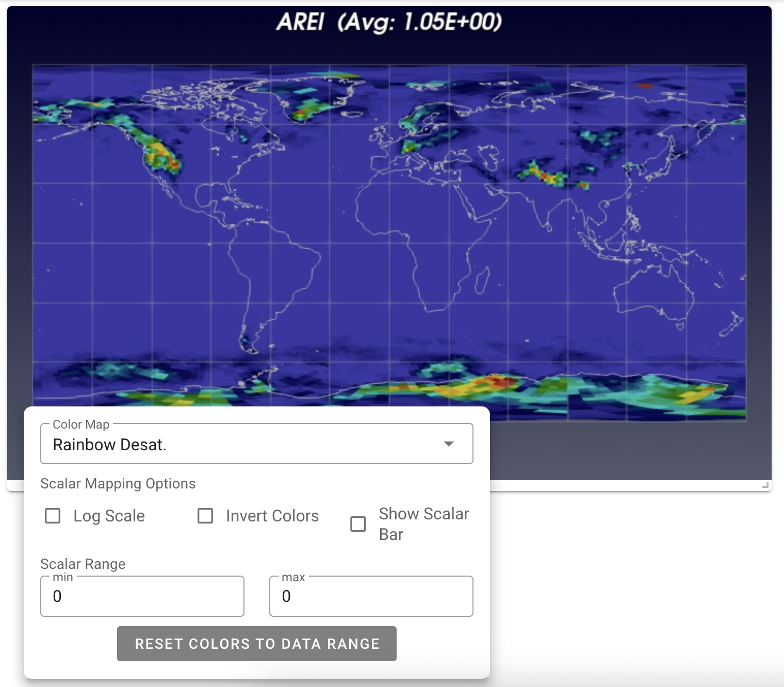Select the Rainbow Desat. color map text
784x687 pixels.
pos(109,445)
